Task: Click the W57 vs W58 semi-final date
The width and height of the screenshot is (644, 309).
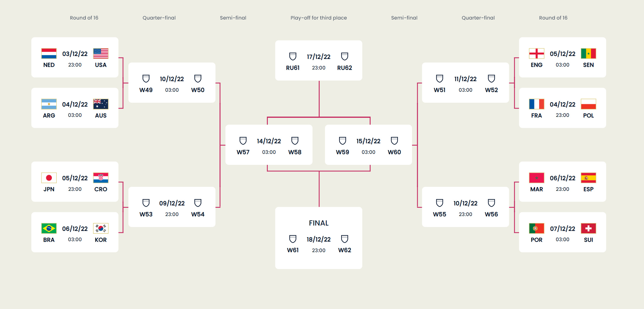Action: pos(269,141)
